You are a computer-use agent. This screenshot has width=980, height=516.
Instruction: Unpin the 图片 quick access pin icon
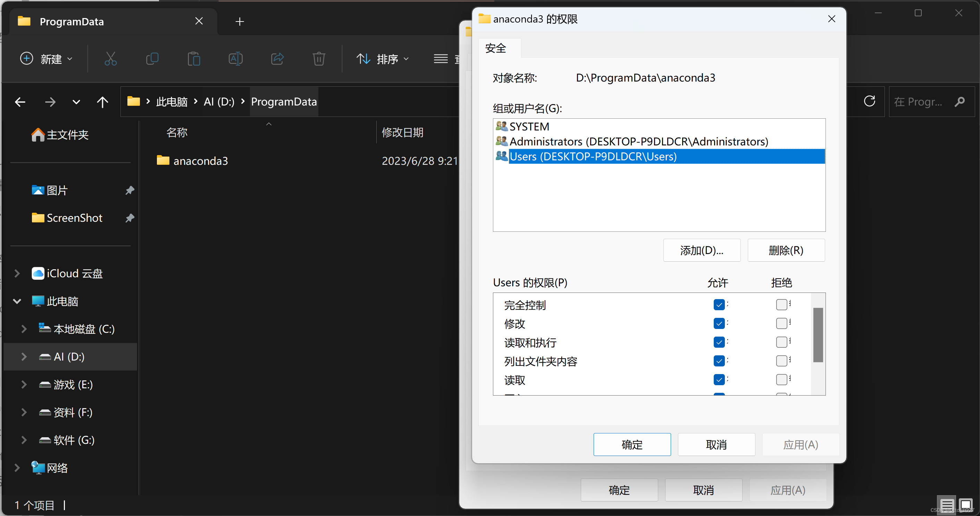pyautogui.click(x=130, y=190)
